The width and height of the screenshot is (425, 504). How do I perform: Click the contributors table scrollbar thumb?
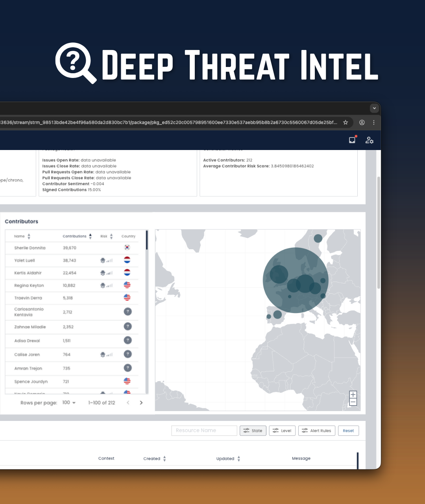click(x=147, y=240)
